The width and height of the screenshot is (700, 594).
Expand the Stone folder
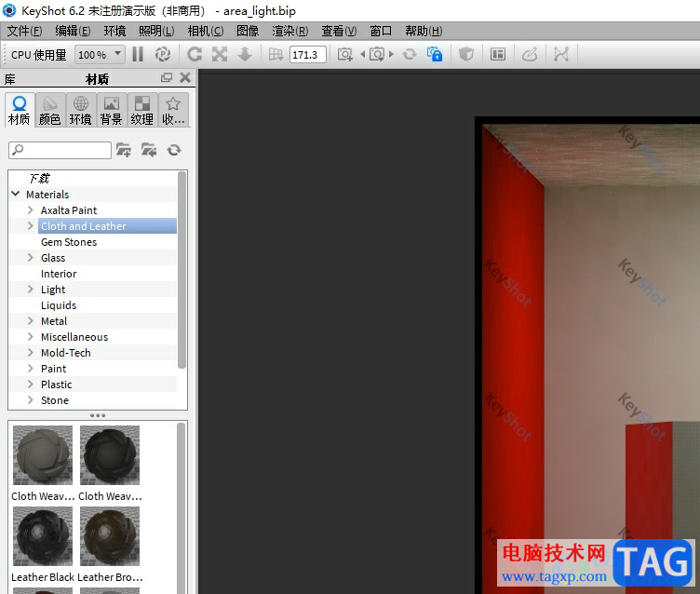[31, 400]
